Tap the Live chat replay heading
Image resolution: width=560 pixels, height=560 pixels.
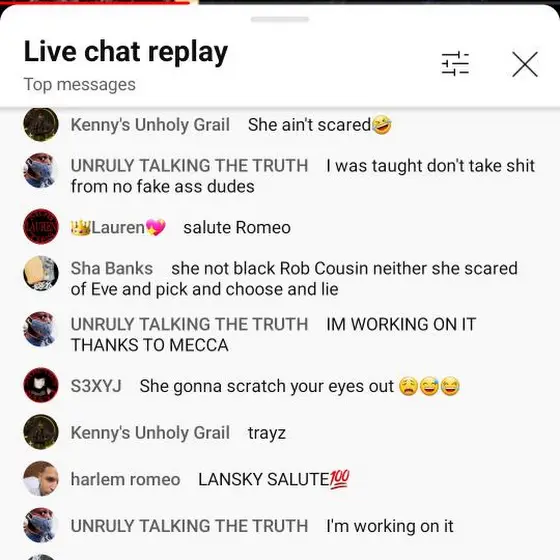tap(126, 52)
